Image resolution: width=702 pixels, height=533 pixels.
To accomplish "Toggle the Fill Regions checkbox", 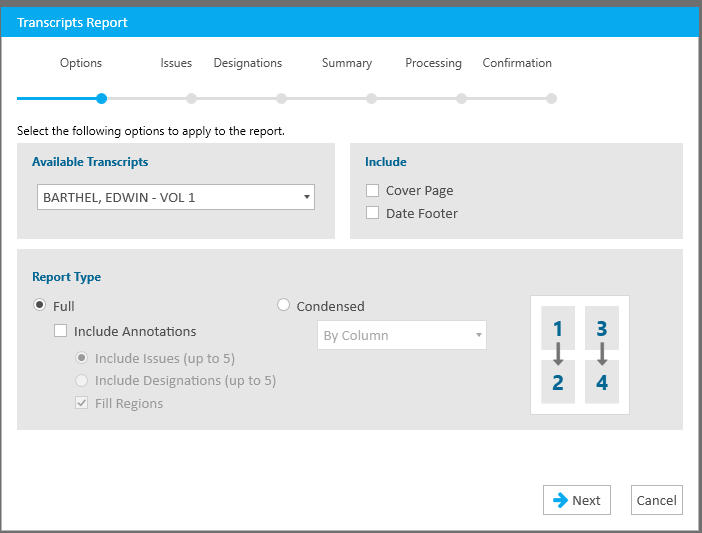I will pos(81,403).
